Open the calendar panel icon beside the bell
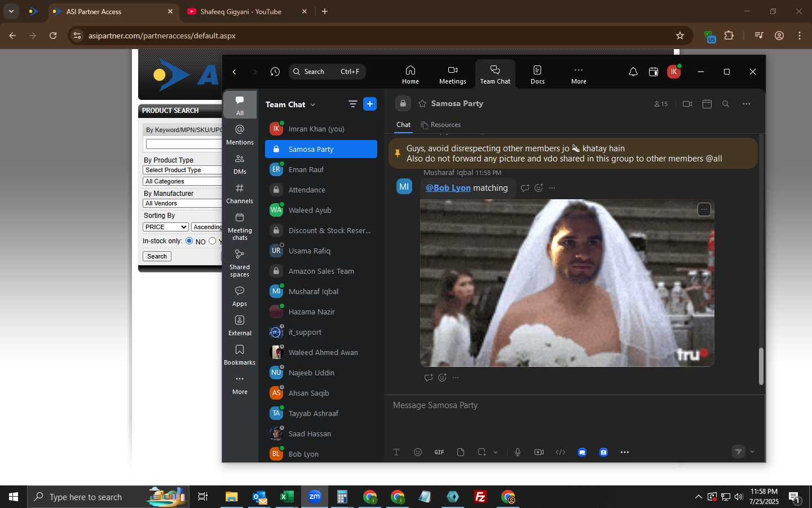Image resolution: width=812 pixels, height=508 pixels. 653,72
